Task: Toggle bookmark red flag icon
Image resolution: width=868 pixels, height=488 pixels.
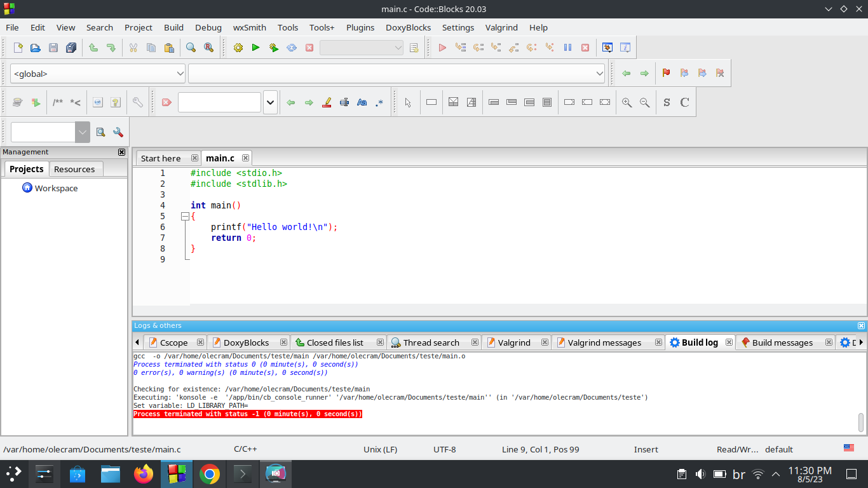Action: pyautogui.click(x=666, y=74)
